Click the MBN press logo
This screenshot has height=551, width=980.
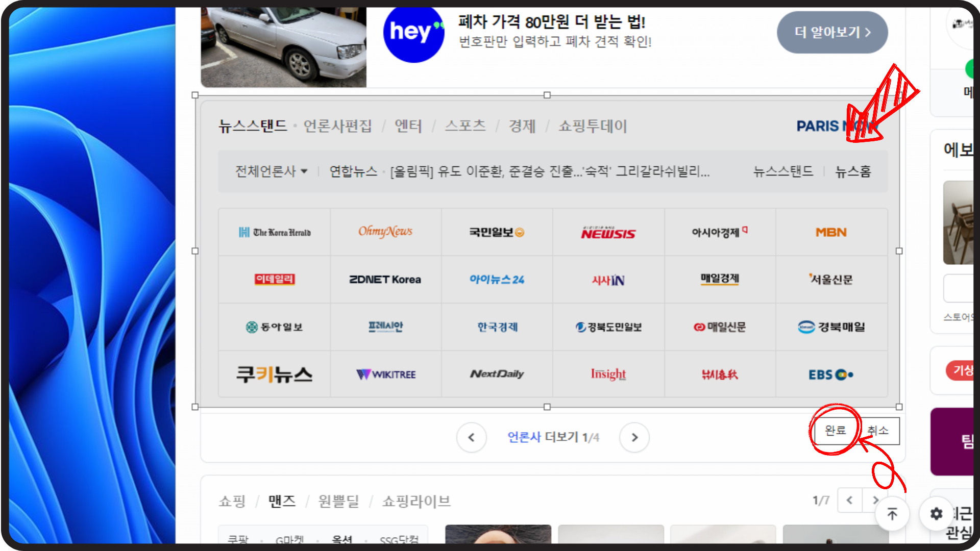831,232
